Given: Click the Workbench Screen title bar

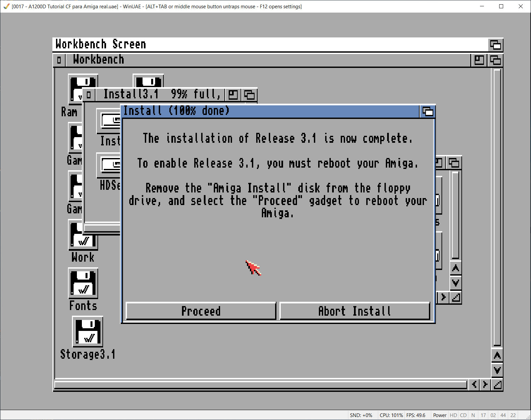Looking at the screenshot, I should (270, 45).
